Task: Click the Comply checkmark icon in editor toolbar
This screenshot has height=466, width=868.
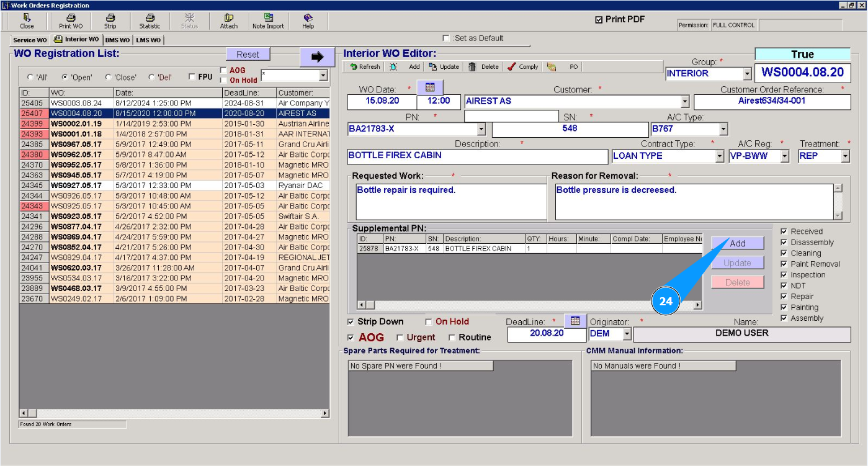Action: [512, 67]
